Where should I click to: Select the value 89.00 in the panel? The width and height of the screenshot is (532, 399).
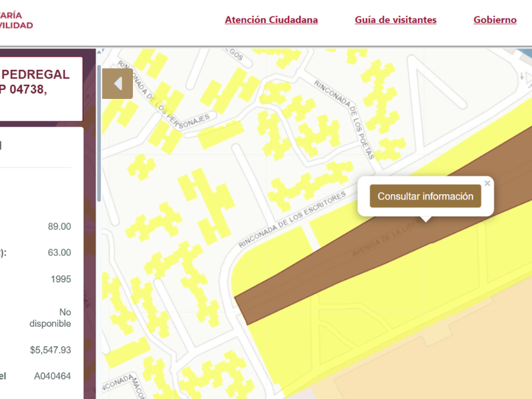click(x=60, y=226)
